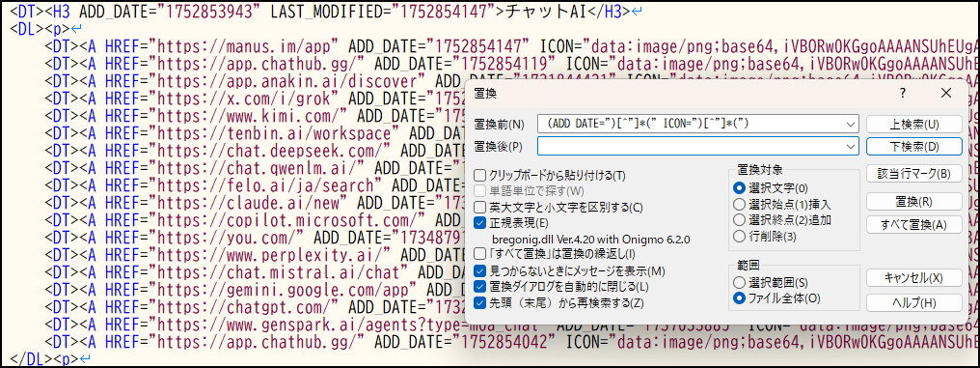Enable 英大文字と小文字を区別する(C) checkbox
The height and width of the screenshot is (368, 980).
point(480,207)
